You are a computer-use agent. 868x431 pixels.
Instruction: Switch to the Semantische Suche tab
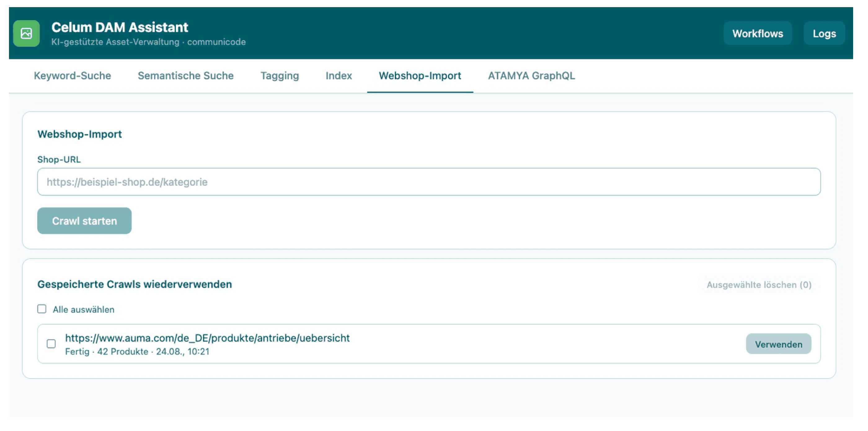coord(186,75)
